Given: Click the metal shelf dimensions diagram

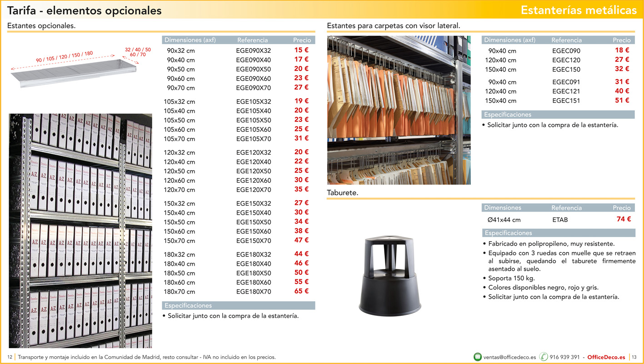Looking at the screenshot, I should [80, 65].
